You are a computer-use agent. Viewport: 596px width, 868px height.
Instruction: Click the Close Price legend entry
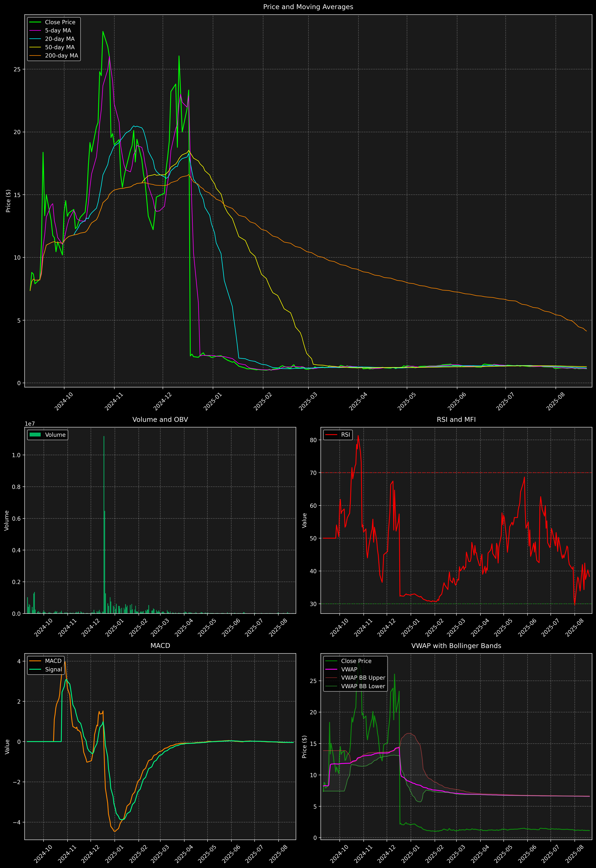(x=60, y=22)
